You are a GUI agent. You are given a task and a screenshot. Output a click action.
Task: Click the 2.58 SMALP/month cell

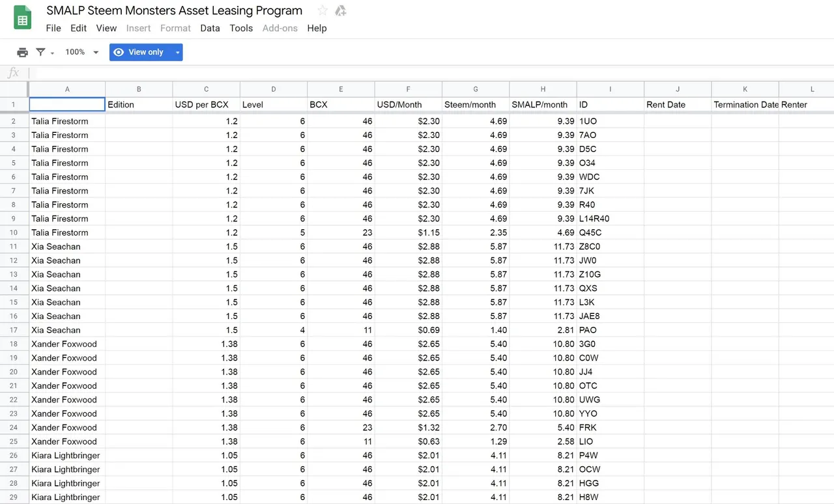[x=543, y=441]
